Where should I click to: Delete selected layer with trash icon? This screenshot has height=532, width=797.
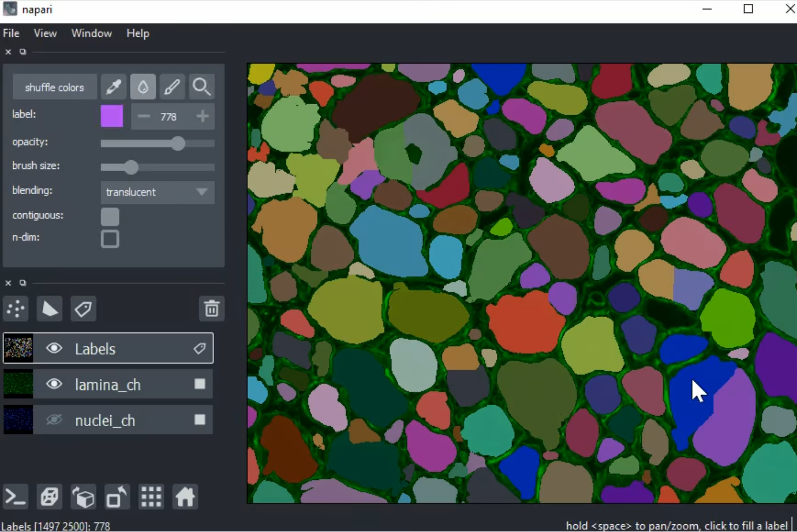(x=211, y=309)
